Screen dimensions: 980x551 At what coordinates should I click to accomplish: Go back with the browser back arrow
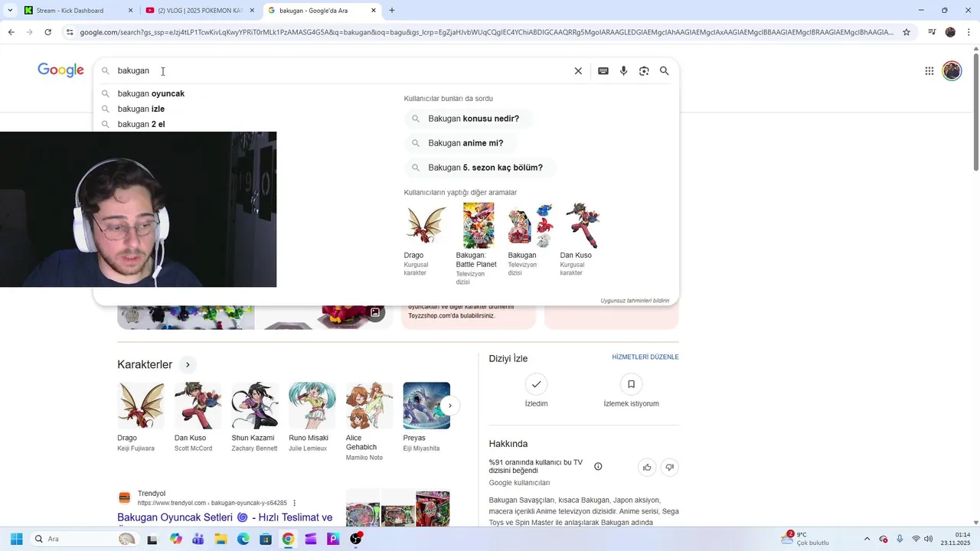(x=11, y=32)
